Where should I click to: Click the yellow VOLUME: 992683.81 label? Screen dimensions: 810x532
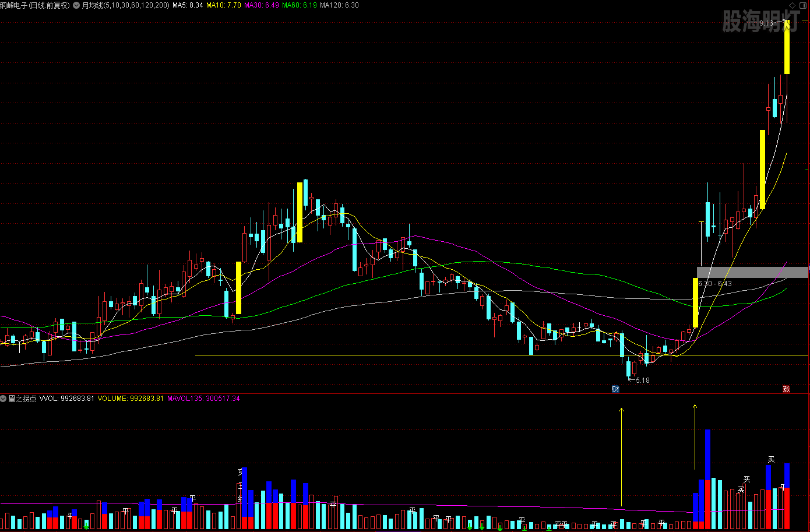click(131, 399)
